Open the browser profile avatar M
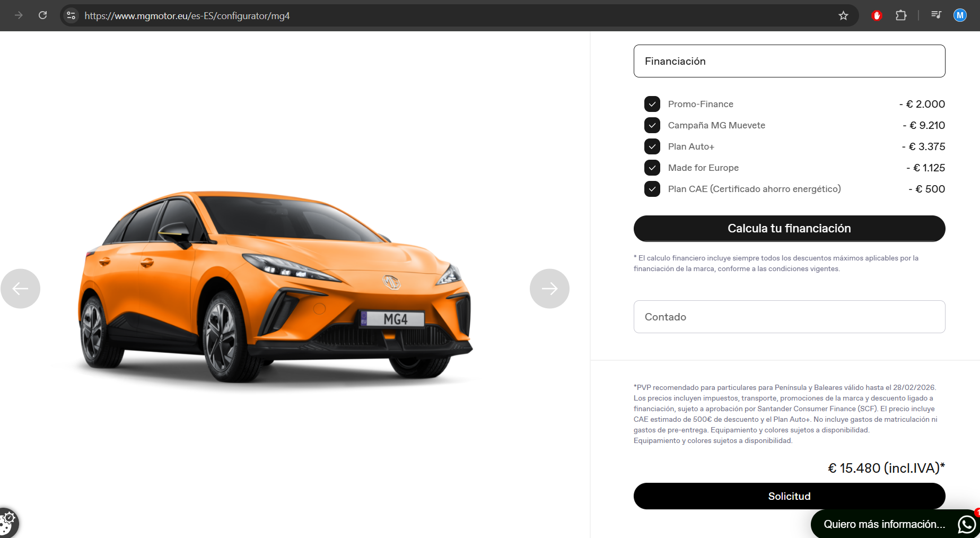This screenshot has height=538, width=980. pos(960,15)
